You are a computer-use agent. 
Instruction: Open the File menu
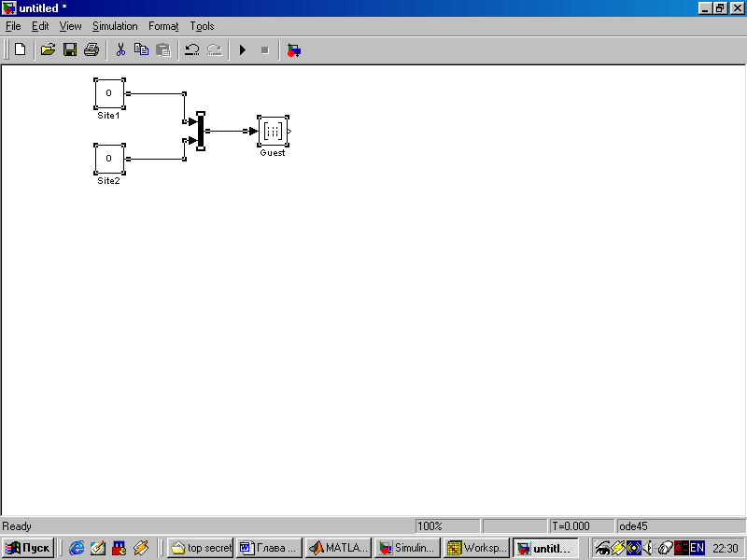coord(13,26)
